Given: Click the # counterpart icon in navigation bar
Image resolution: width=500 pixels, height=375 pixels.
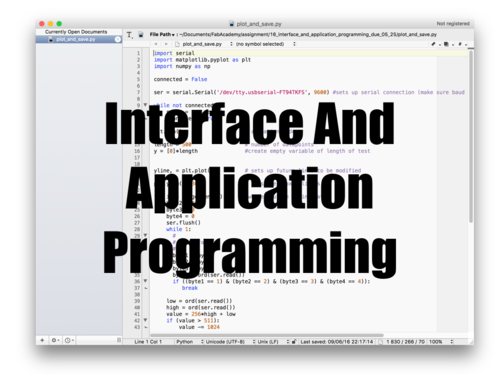Looking at the screenshot, I should coord(460,44).
